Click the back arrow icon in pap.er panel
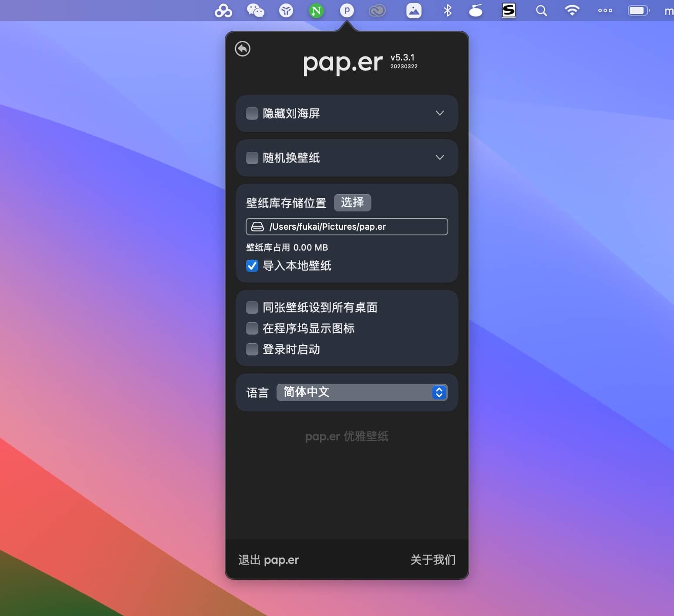Image resolution: width=674 pixels, height=616 pixels. point(243,49)
